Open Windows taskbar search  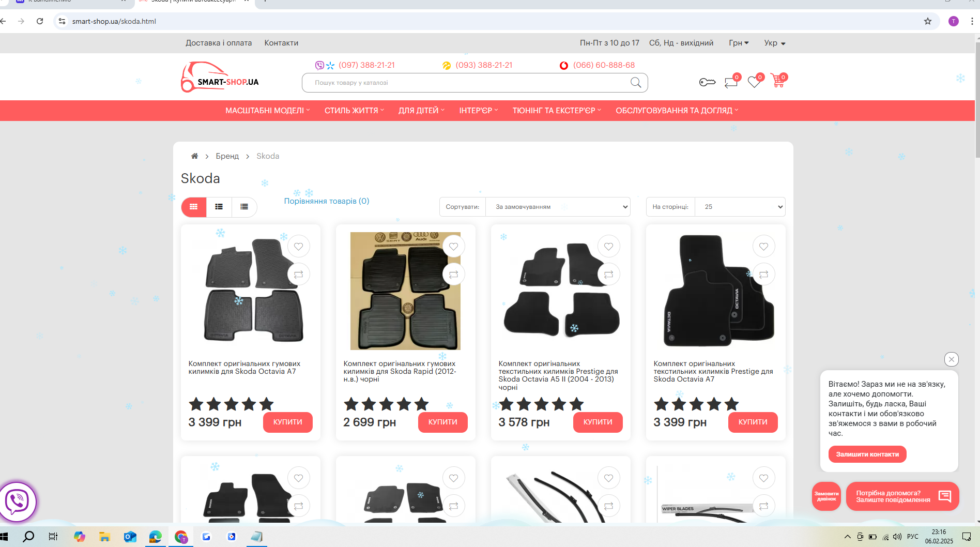click(29, 537)
